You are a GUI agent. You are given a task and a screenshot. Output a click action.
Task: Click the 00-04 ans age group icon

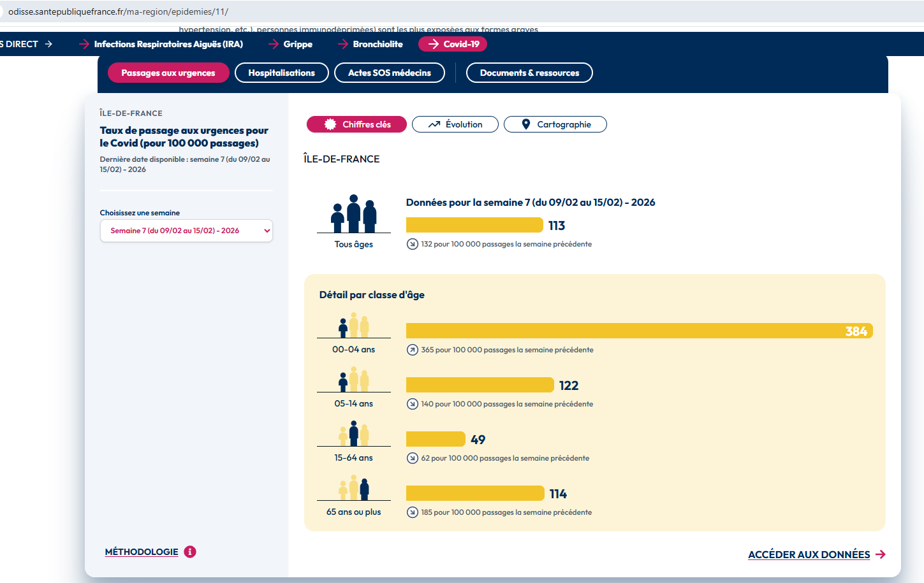[x=353, y=325]
